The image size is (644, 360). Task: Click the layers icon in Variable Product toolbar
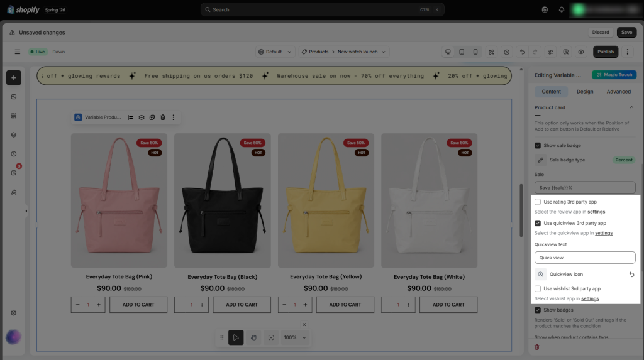click(x=142, y=117)
